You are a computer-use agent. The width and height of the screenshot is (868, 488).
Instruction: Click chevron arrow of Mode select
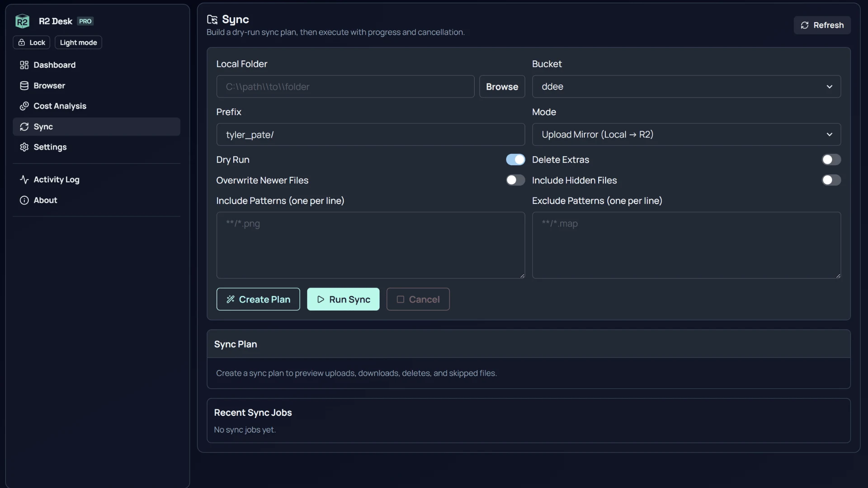830,135
